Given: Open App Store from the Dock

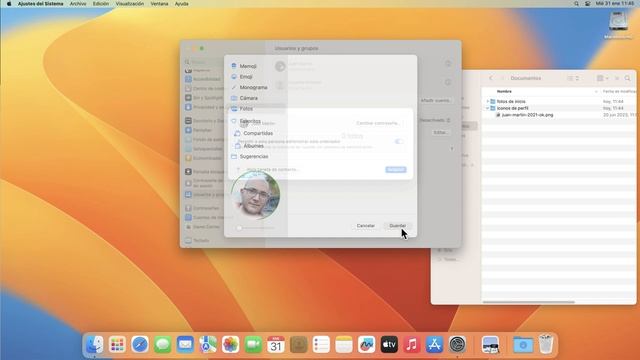Looking at the screenshot, I should 434,345.
